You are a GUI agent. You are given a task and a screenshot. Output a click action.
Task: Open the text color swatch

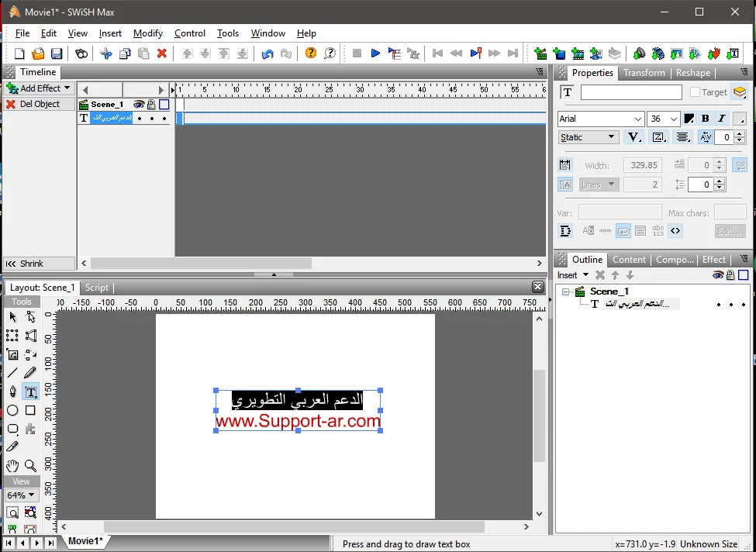pyautogui.click(x=689, y=119)
